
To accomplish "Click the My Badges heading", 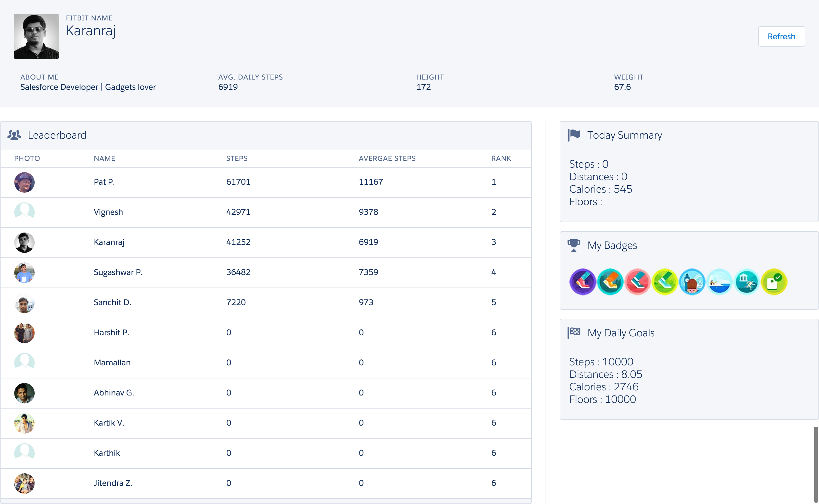I will [x=612, y=246].
